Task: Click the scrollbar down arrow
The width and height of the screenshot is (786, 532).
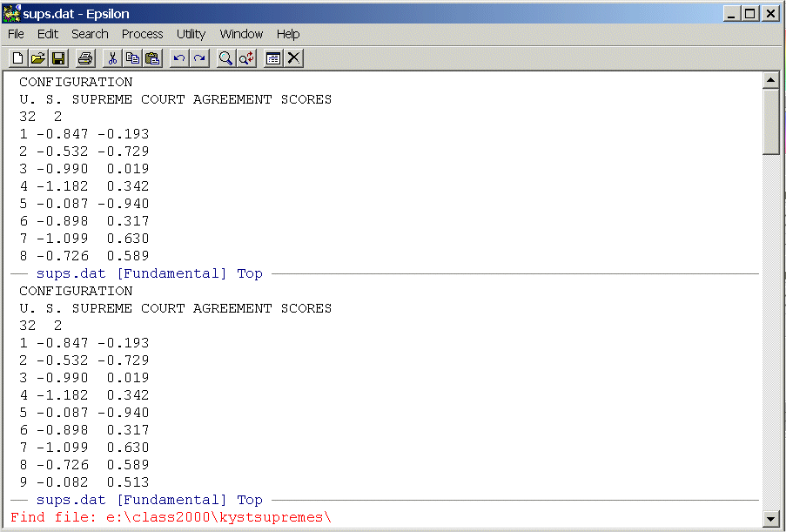Action: pyautogui.click(x=769, y=519)
